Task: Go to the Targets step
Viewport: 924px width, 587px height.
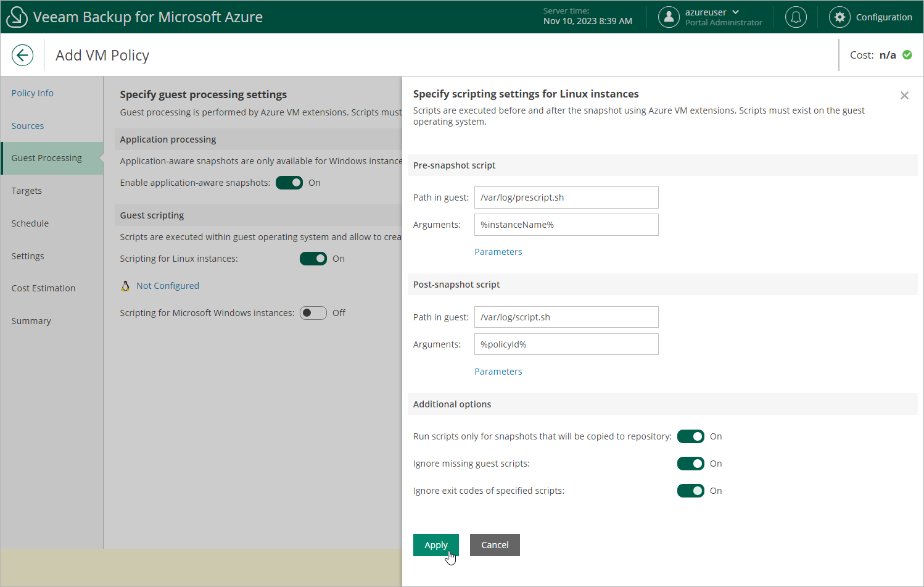Action: pos(27,191)
